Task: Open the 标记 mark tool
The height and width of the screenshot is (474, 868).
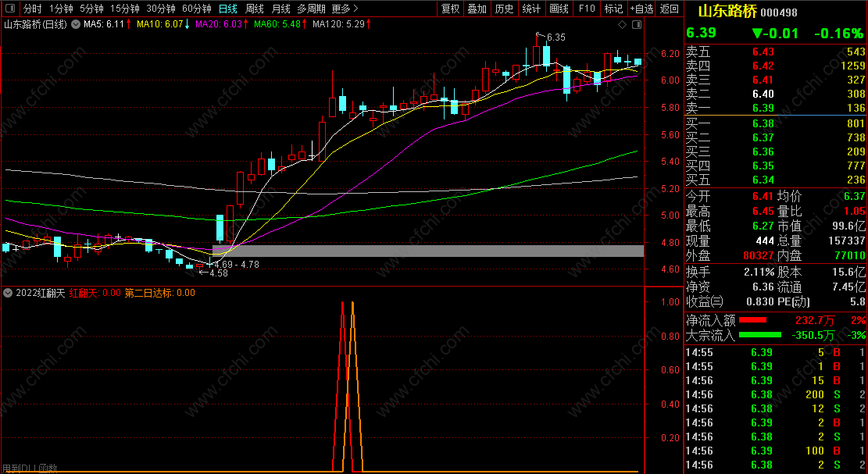Action: [613, 9]
